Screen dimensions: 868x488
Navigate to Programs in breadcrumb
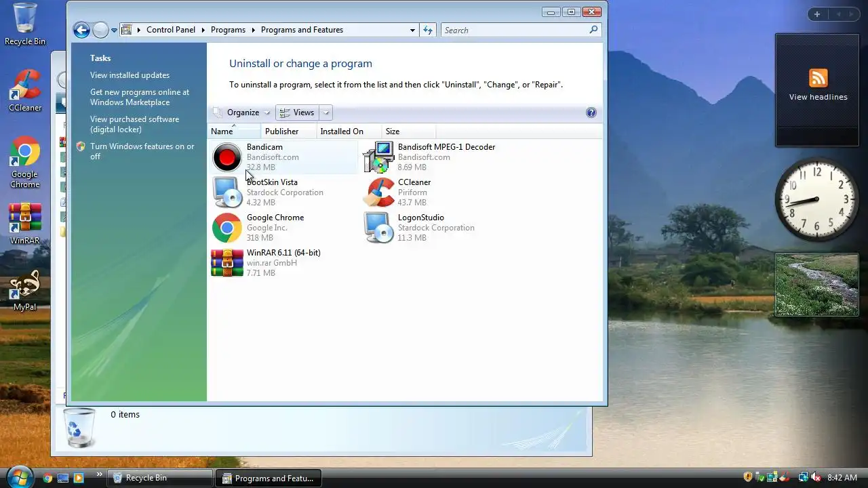pyautogui.click(x=228, y=30)
